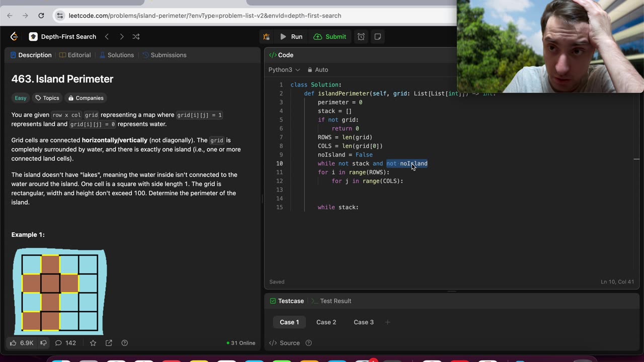Show the Companies tag

tap(86, 98)
